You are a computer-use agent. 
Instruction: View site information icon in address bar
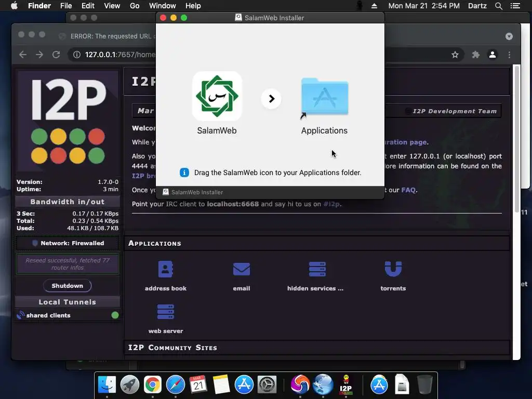[77, 55]
